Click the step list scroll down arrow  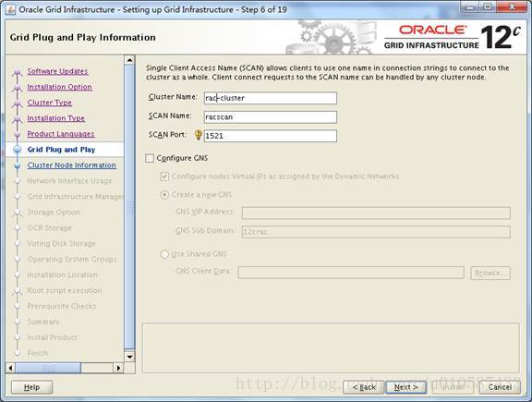pos(129,357)
